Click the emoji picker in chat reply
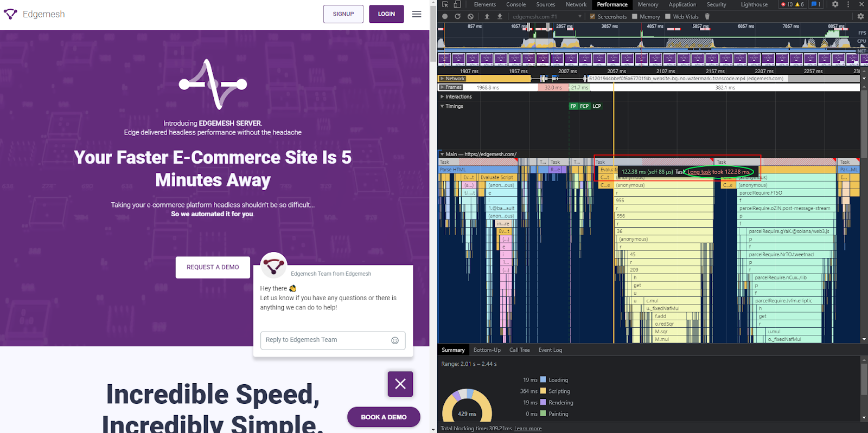 (x=395, y=340)
